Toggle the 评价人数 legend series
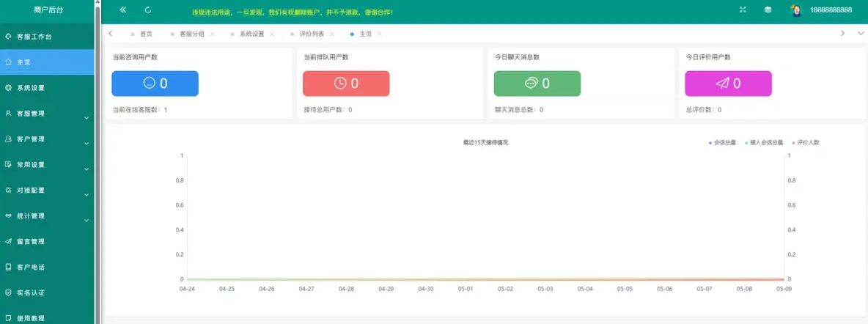This screenshot has height=324, width=868. (x=806, y=142)
